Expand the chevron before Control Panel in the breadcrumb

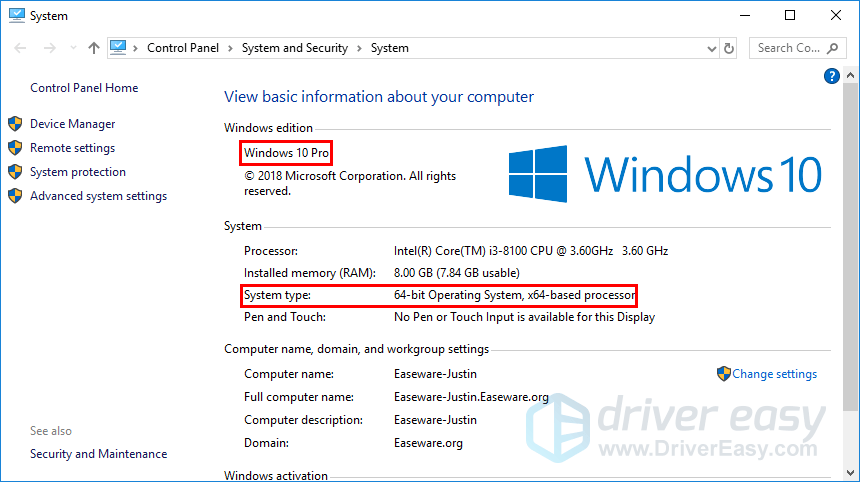coord(135,48)
